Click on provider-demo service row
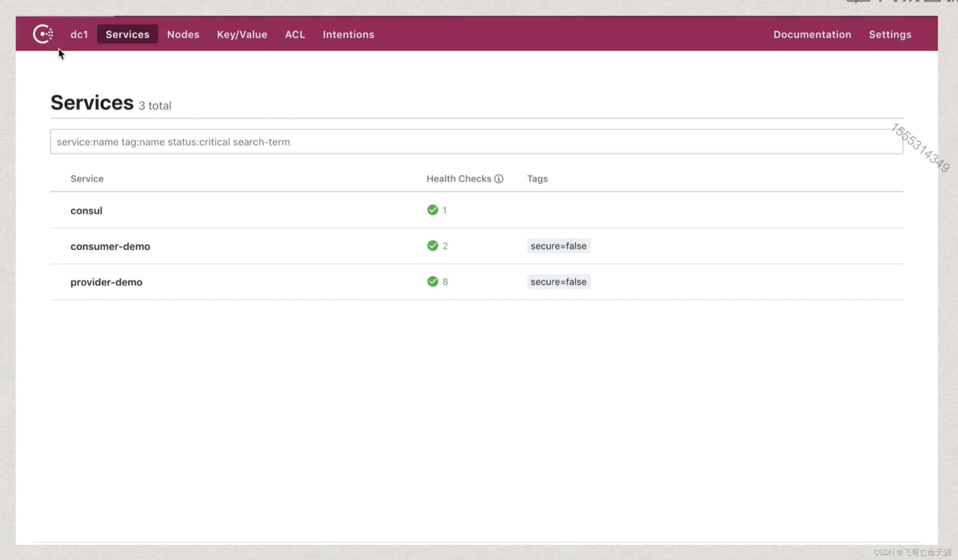 pos(106,281)
